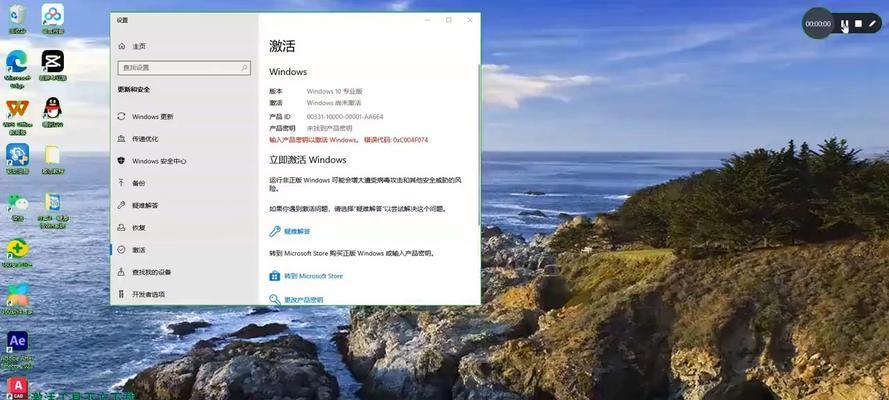
Task: Open the Baidu Netdisk desktop icon
Action: coord(53,19)
